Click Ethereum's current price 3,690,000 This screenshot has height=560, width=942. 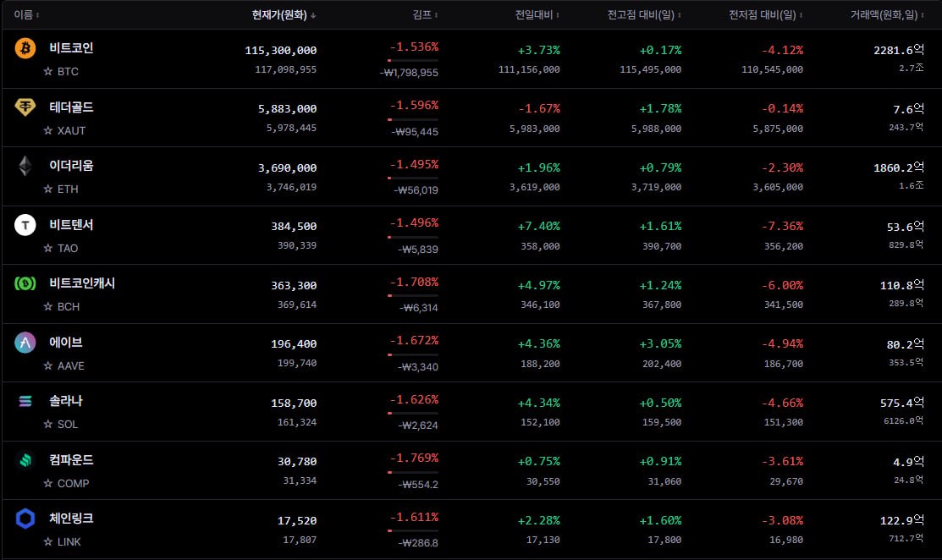coord(287,168)
